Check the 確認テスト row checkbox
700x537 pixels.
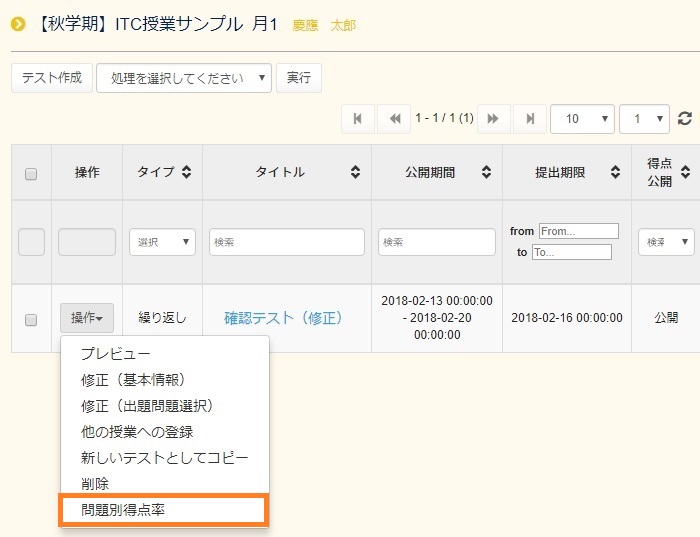[x=31, y=319]
